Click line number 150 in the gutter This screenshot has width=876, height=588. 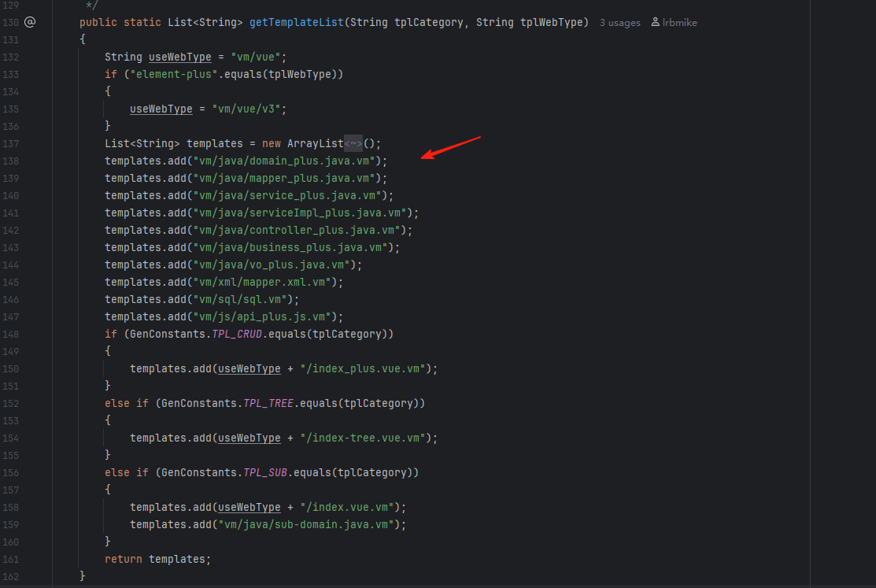tap(10, 368)
